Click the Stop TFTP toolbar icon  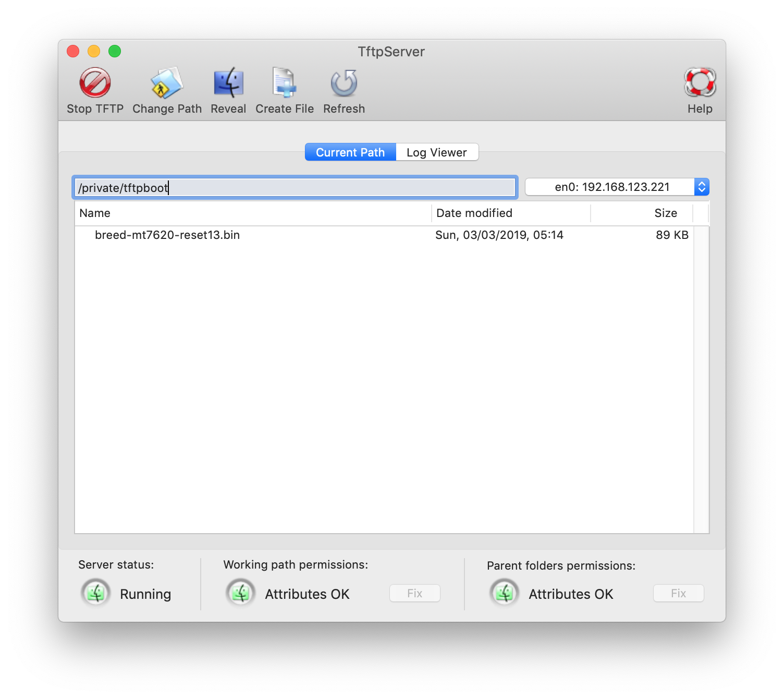[95, 82]
